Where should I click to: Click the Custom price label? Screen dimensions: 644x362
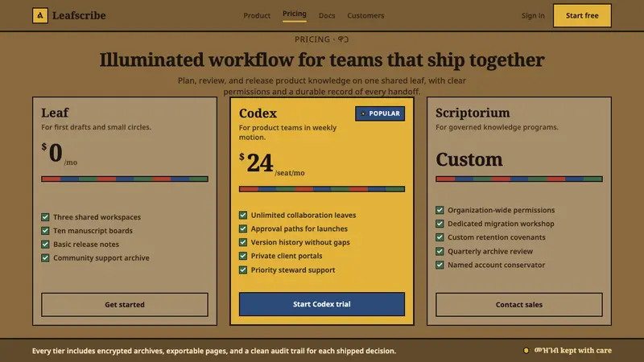[469, 159]
